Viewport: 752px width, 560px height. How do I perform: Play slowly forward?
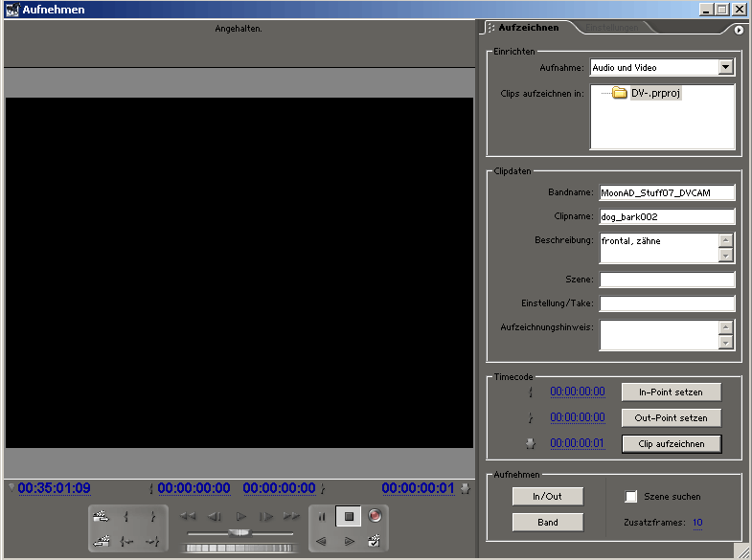(x=349, y=541)
